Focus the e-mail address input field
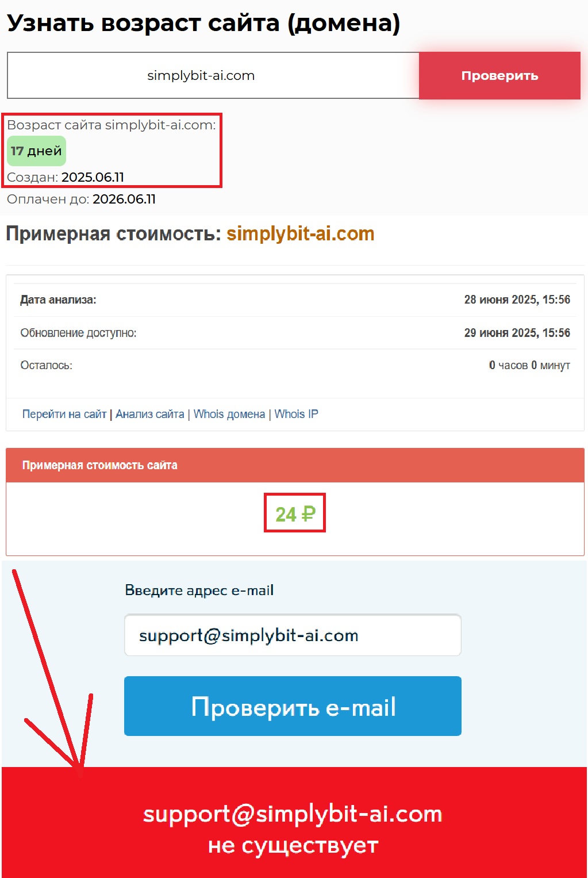 293,635
